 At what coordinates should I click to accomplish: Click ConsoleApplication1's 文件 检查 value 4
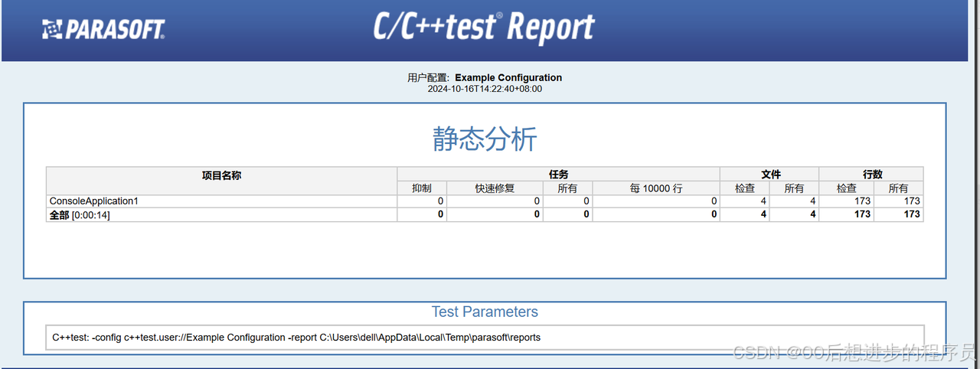763,201
